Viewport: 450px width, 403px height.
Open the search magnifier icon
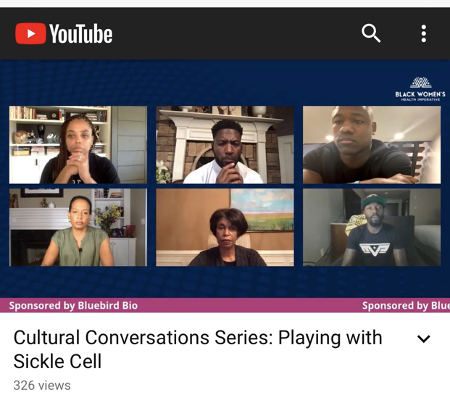point(371,33)
